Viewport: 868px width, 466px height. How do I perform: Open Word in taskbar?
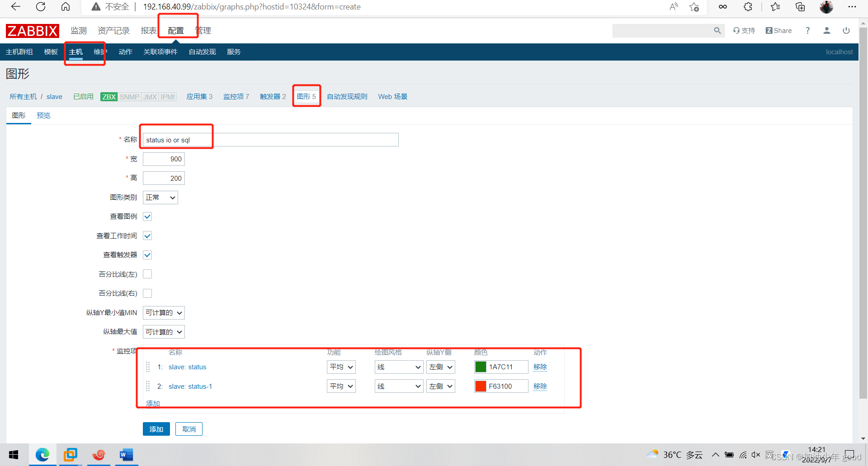tap(126, 455)
